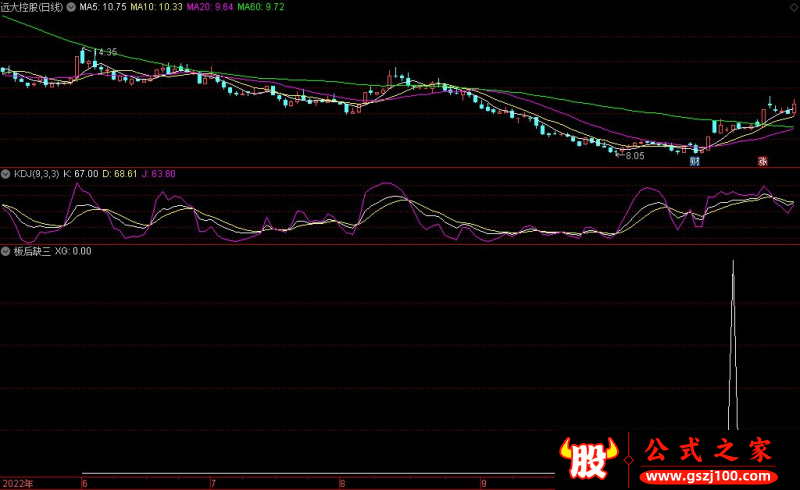800x490 pixels.
Task: Click the white XG signal spike
Action: point(733,340)
